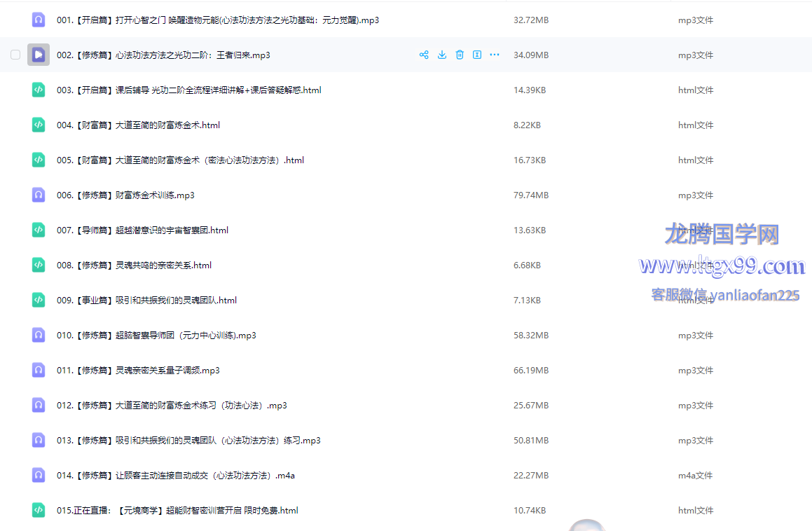Open 004 大道至简的财富炼金术.html
812x531 pixels.
point(138,125)
